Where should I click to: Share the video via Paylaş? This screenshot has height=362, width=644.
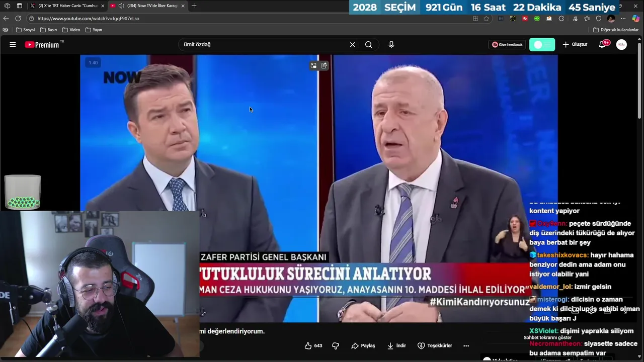coord(363,345)
